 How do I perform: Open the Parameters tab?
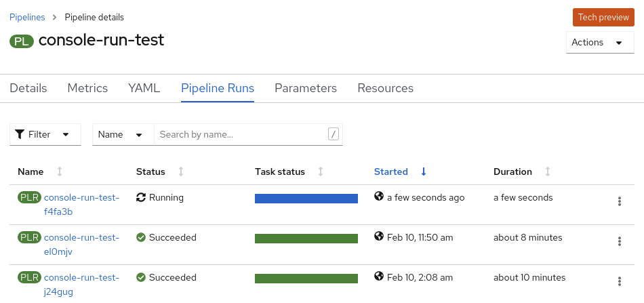pyautogui.click(x=306, y=88)
